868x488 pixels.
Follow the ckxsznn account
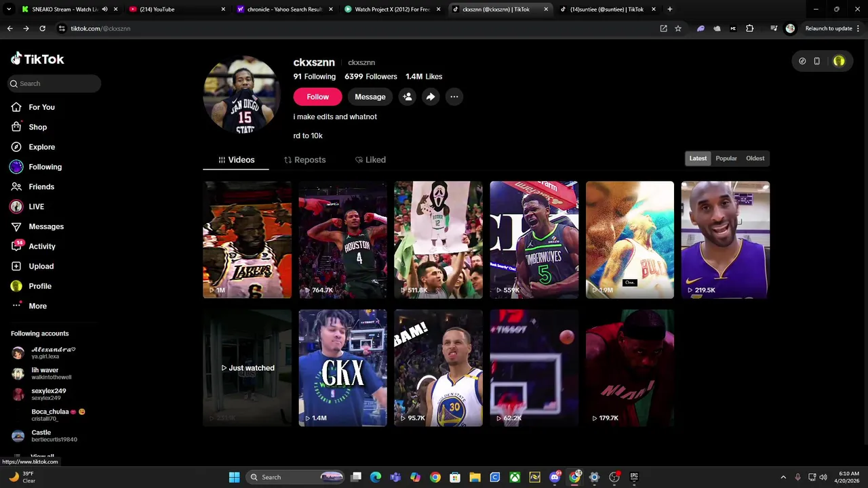point(317,97)
